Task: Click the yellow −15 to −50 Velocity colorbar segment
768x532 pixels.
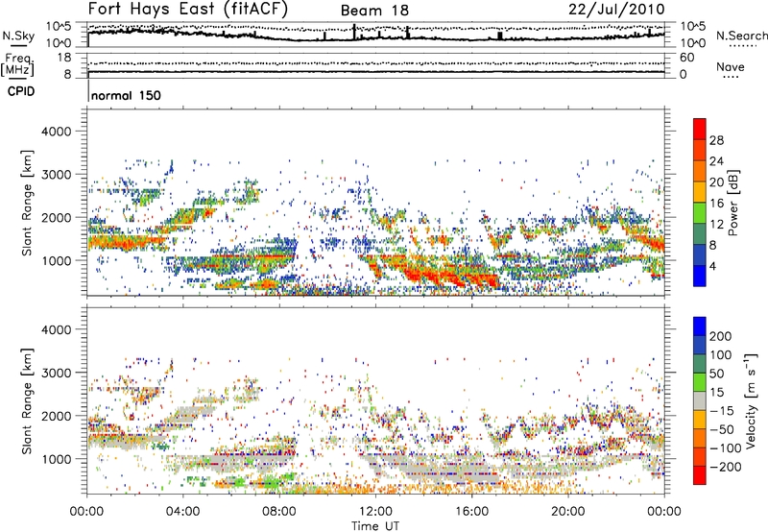Action: click(x=700, y=420)
